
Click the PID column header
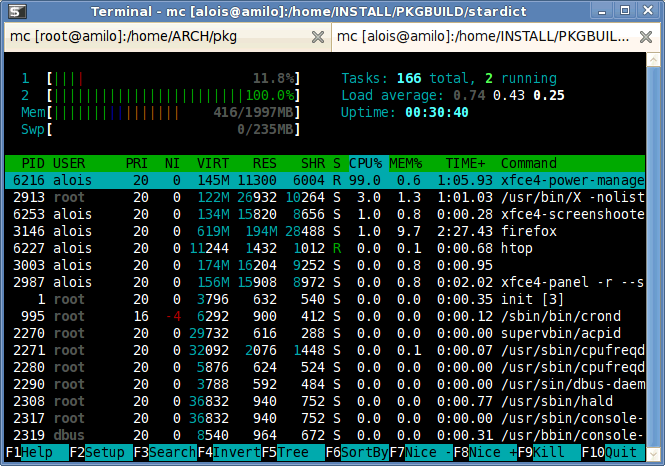tap(32, 163)
